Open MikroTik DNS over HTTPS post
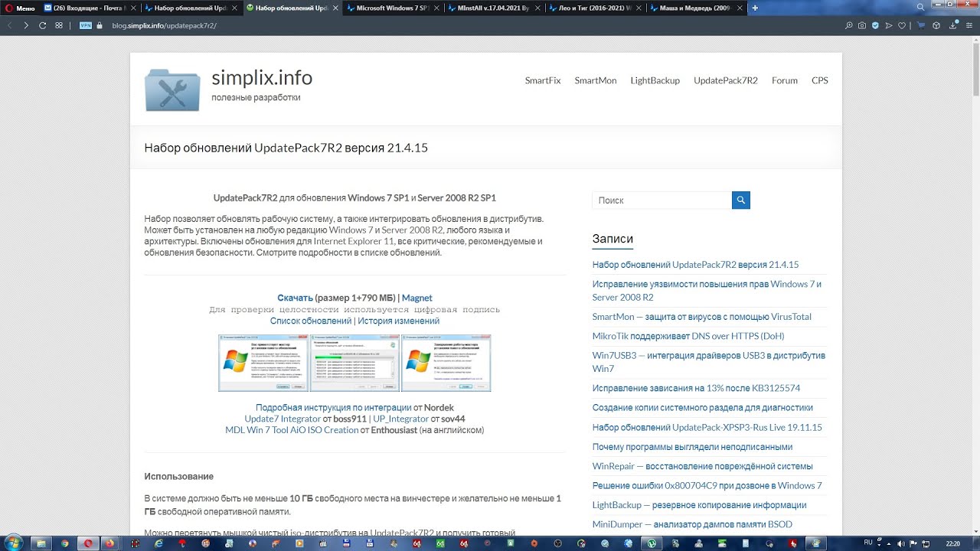The height and width of the screenshot is (551, 980). tap(688, 336)
